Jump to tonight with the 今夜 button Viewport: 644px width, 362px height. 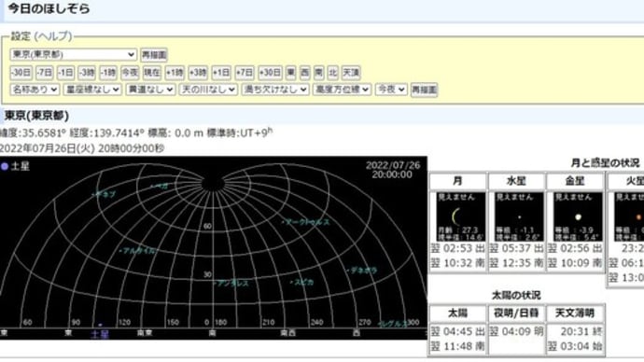pyautogui.click(x=130, y=73)
